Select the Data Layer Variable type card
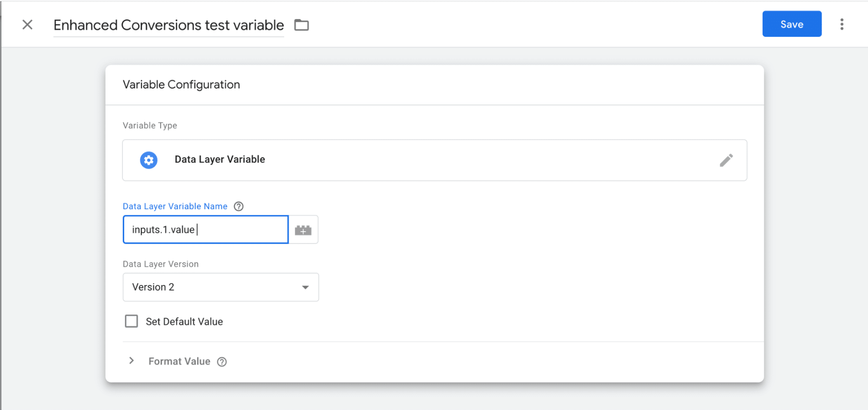The height and width of the screenshot is (410, 868). 434,160
